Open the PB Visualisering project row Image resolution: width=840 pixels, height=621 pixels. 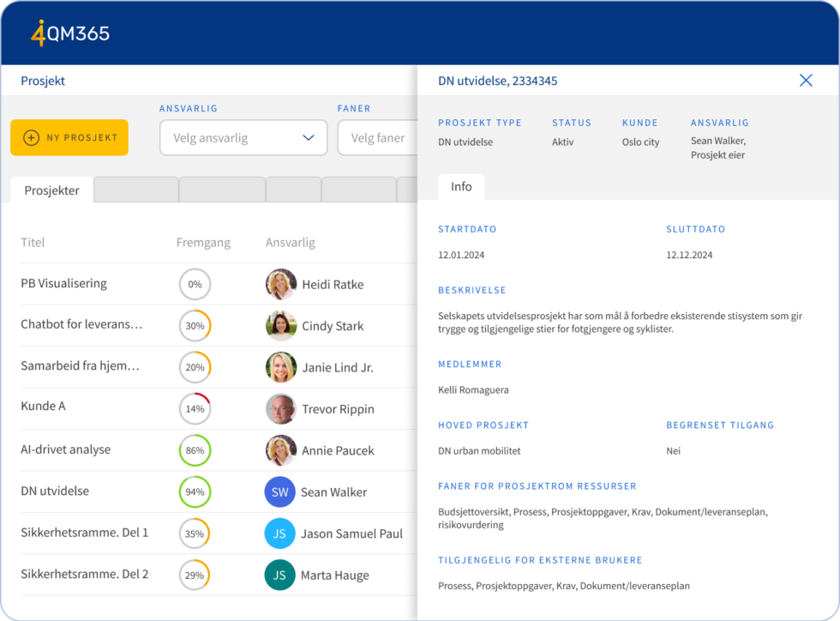(64, 284)
